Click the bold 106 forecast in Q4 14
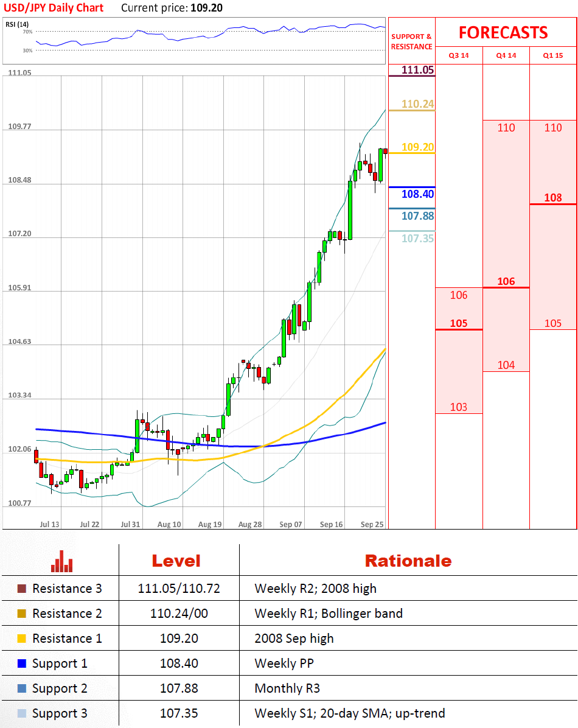This screenshot has width=578, height=728. [x=506, y=281]
